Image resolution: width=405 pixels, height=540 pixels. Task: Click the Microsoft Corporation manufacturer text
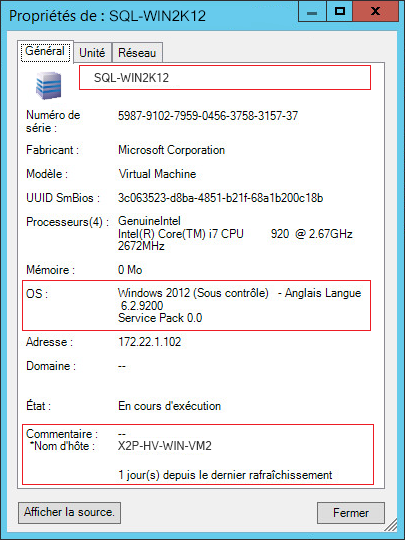[172, 150]
